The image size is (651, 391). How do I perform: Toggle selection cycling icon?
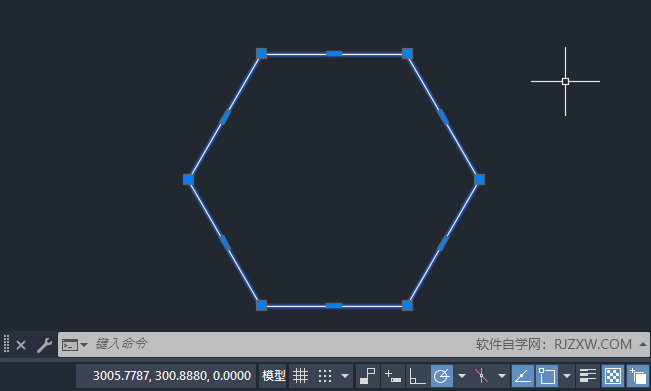[638, 376]
